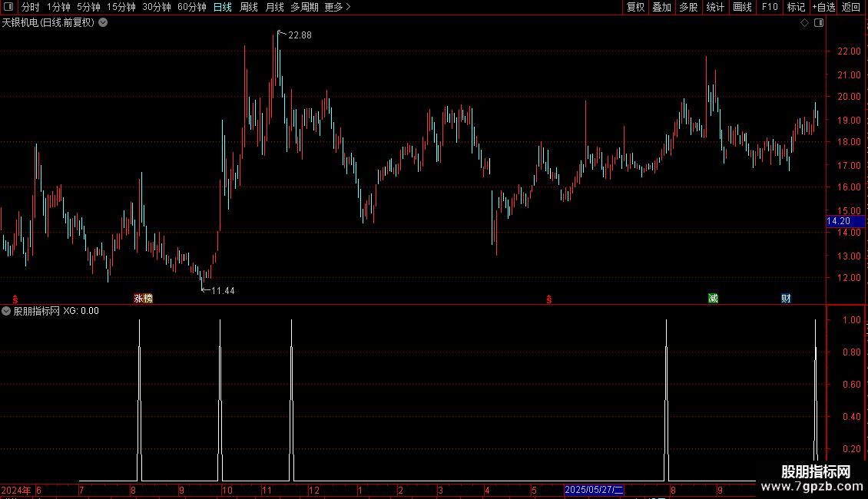Viewport: 868px width, 499px height.
Task: Switch to 日线 daily chart
Action: pyautogui.click(x=223, y=7)
